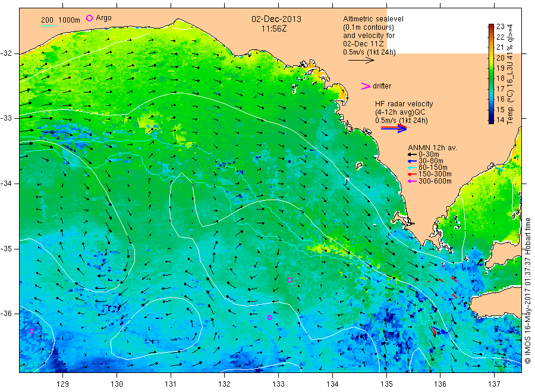This screenshot has width=535, height=392.
Task: Click the Argo float marker near 132.8, -36.05
Action: coord(269,317)
